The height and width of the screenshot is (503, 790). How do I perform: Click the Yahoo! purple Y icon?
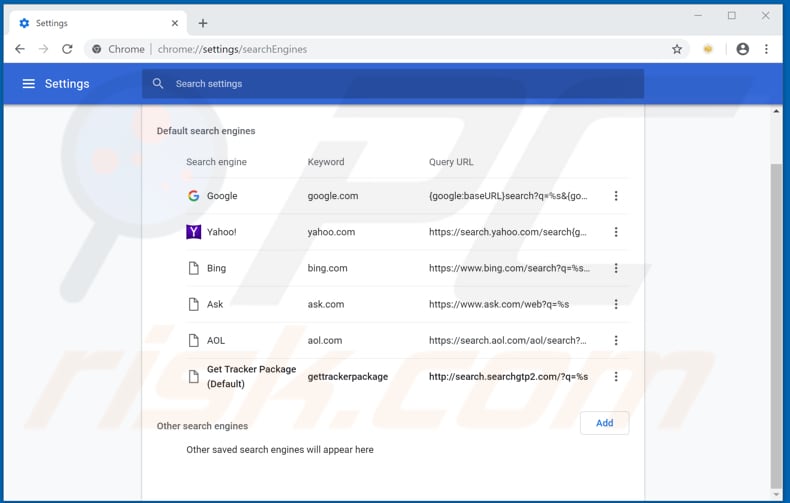193,232
